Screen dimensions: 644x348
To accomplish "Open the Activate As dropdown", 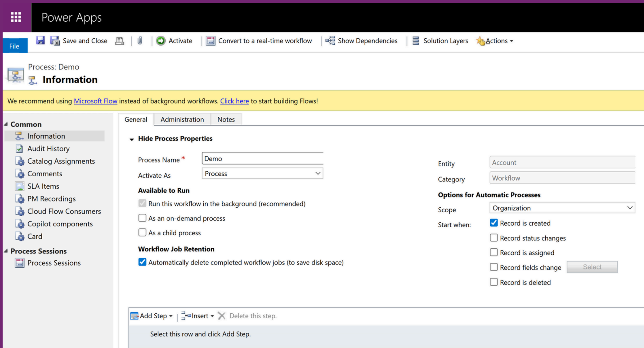I will point(262,173).
